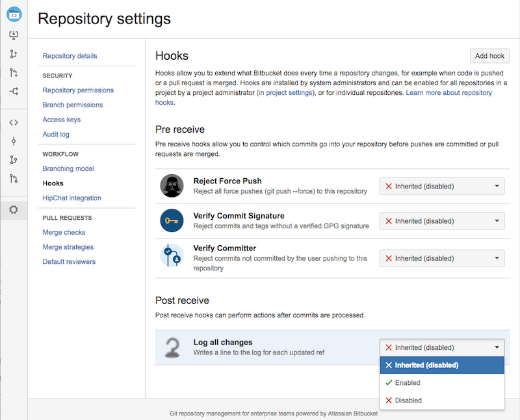This screenshot has width=520, height=420.
Task: Click the WORKFLOW section label
Action: tap(60, 154)
